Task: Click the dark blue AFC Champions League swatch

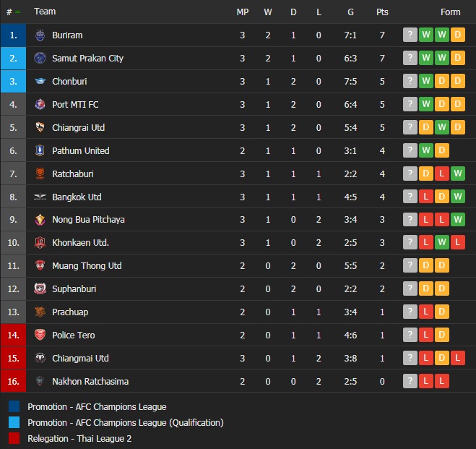Action: [14, 407]
